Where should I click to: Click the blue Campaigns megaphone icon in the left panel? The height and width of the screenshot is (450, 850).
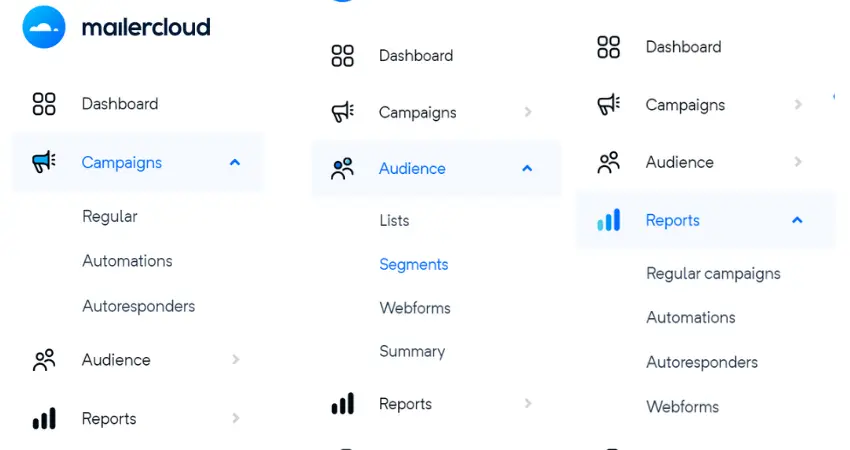[44, 162]
